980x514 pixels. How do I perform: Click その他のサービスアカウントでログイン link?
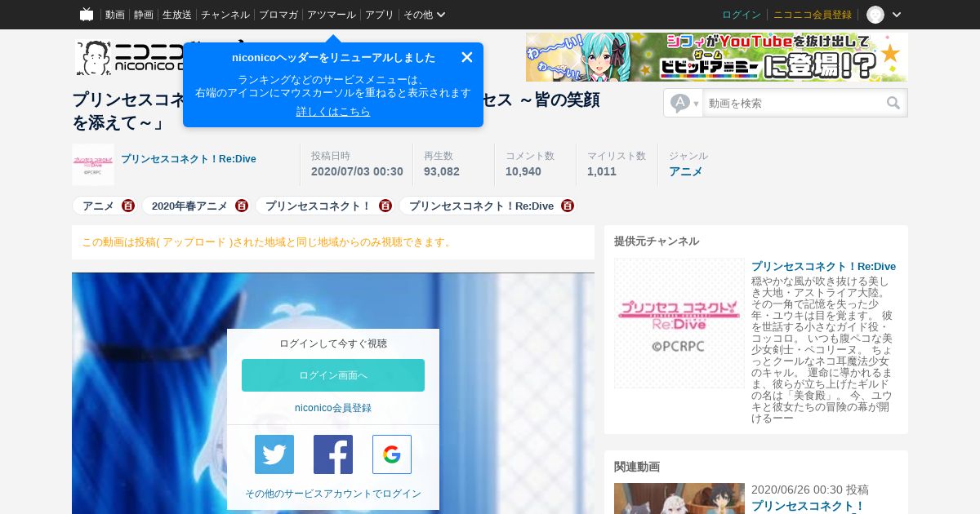coord(333,494)
